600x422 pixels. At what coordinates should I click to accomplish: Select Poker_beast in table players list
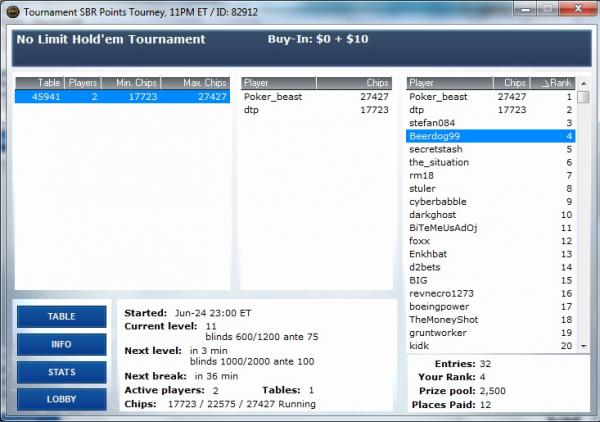(x=273, y=97)
